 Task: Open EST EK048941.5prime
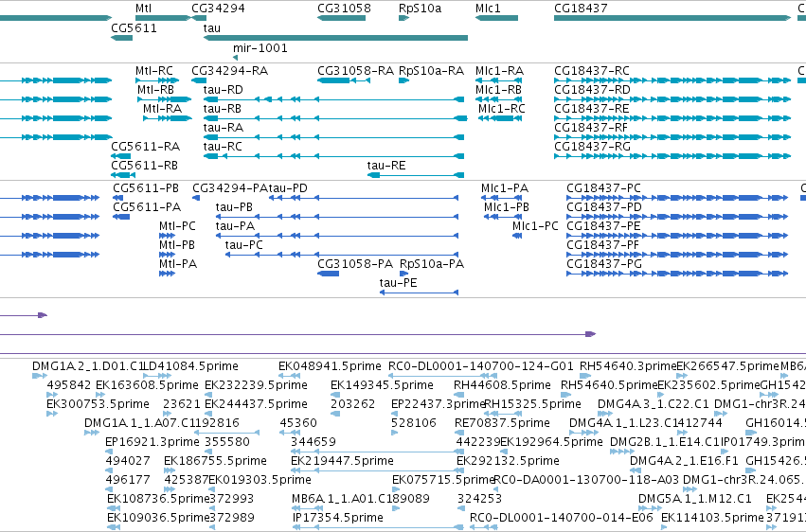click(x=330, y=366)
